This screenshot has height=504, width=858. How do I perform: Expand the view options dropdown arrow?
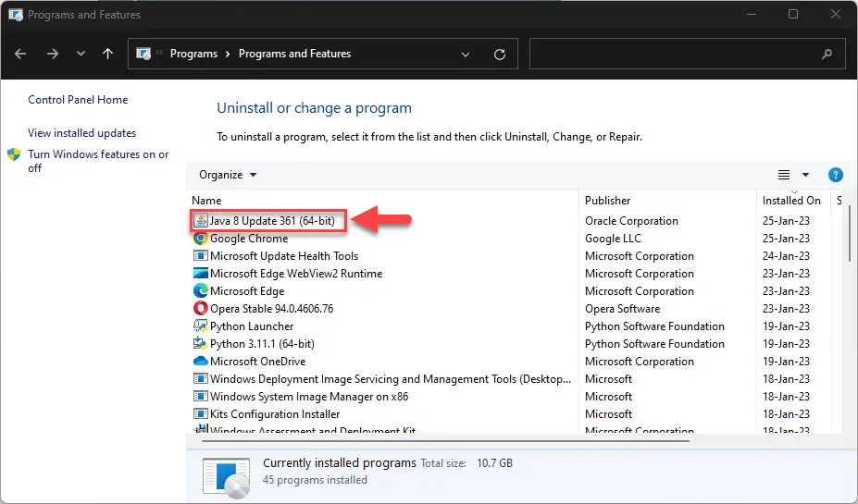click(805, 175)
